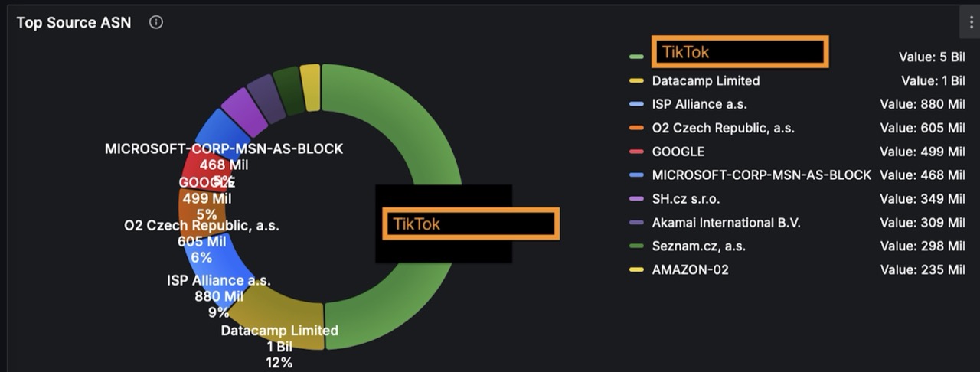Open the panel three-dot menu
Image resolution: width=980 pixels, height=372 pixels.
(971, 23)
